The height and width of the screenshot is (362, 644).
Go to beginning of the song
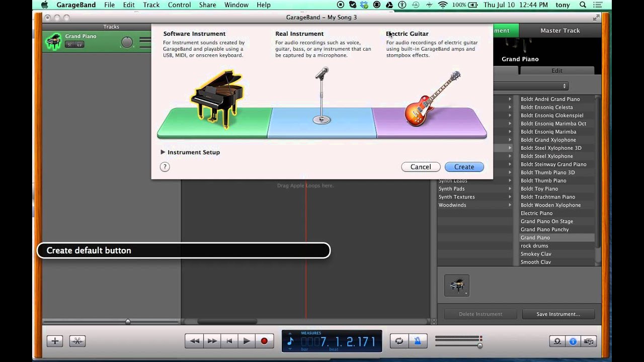229,341
